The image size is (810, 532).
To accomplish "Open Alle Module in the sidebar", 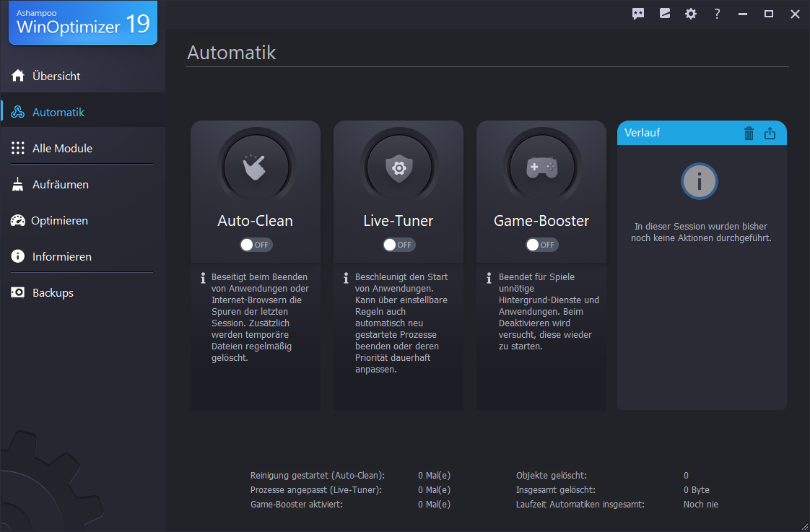I will (x=62, y=148).
